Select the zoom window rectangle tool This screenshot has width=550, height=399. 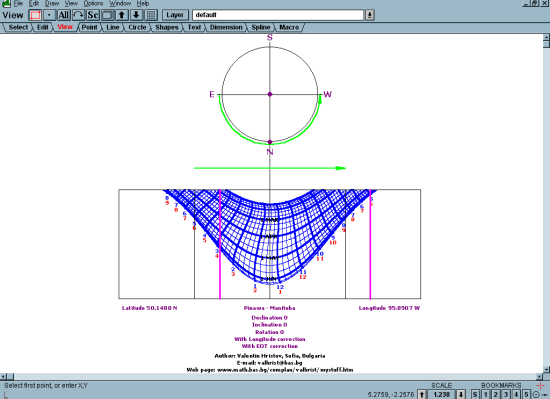(35, 15)
